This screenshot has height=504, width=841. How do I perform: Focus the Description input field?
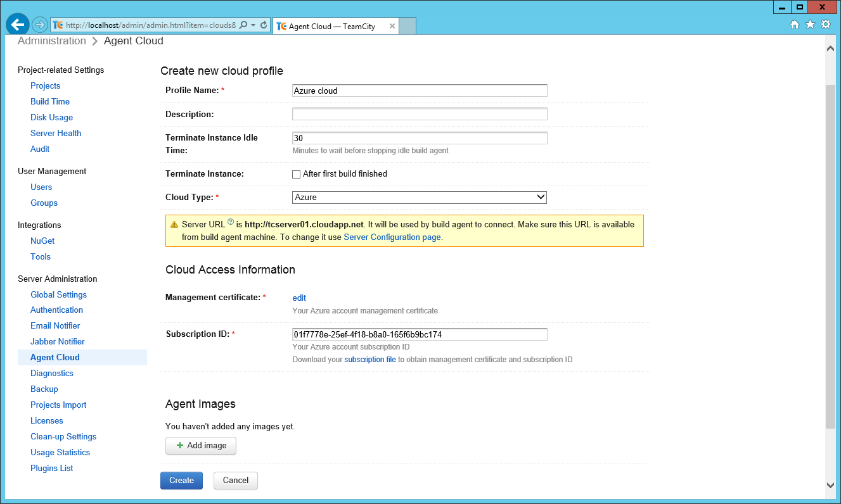420,114
